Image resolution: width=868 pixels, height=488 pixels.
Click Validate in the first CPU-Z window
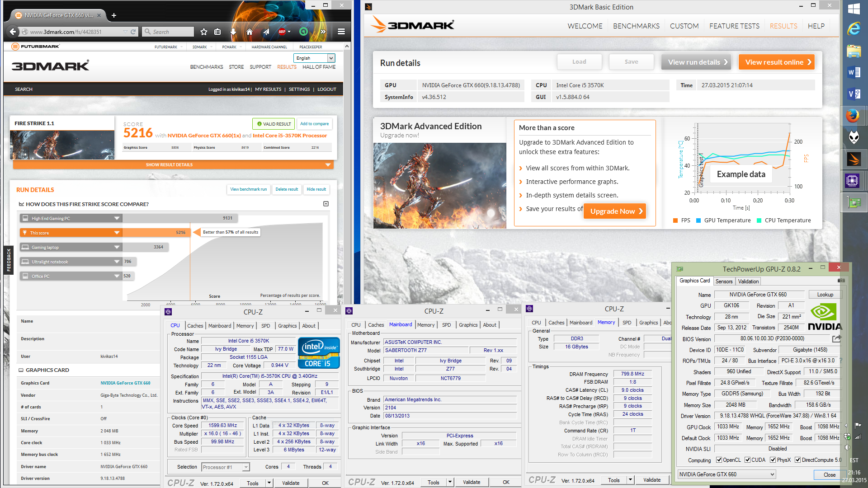point(291,483)
